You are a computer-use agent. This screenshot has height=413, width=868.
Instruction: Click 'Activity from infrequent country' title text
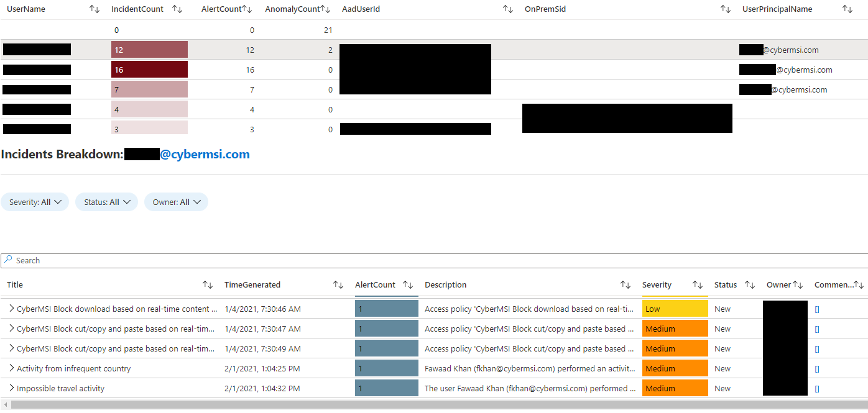[x=73, y=368]
